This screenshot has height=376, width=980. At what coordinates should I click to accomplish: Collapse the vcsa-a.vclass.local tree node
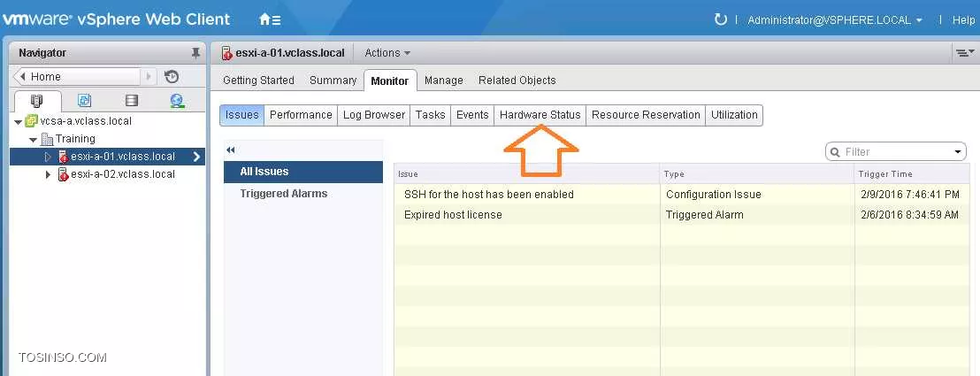click(x=18, y=121)
